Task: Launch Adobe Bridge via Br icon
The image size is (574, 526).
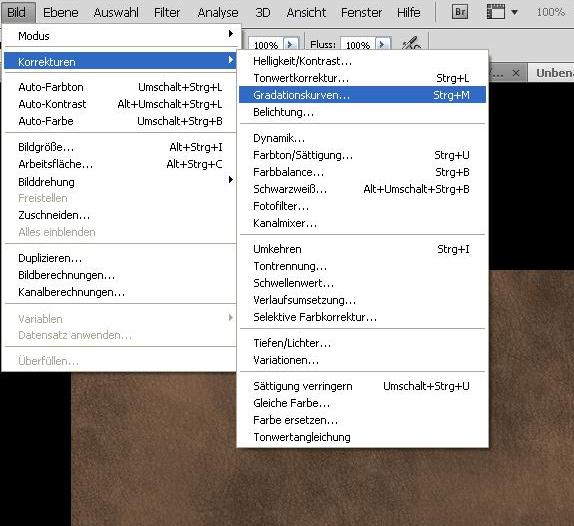Action: [460, 12]
